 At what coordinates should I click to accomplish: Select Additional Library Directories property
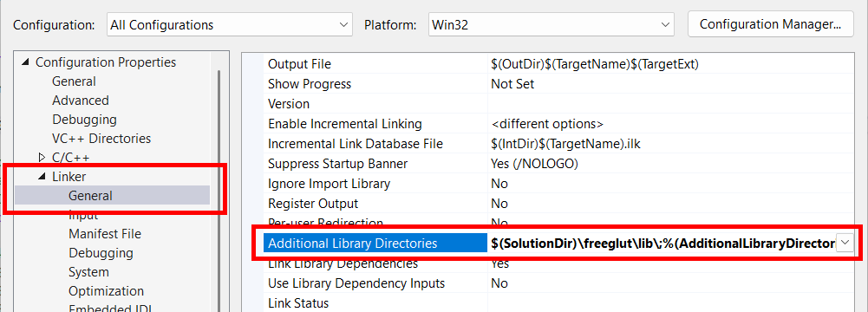point(375,244)
